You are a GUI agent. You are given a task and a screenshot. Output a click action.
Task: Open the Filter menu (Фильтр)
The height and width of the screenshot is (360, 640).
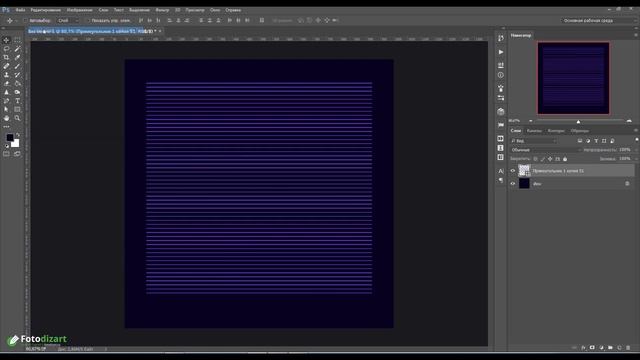tap(162, 10)
